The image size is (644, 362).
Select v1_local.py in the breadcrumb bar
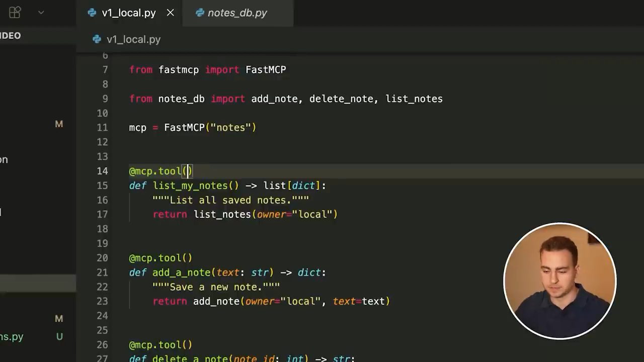[133, 39]
